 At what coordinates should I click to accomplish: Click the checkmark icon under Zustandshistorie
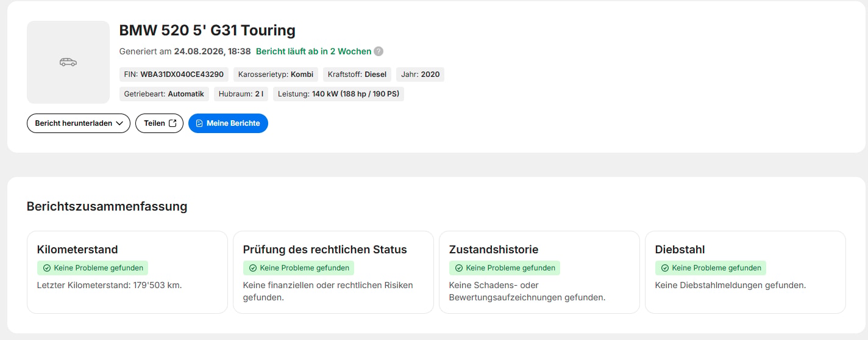(459, 268)
